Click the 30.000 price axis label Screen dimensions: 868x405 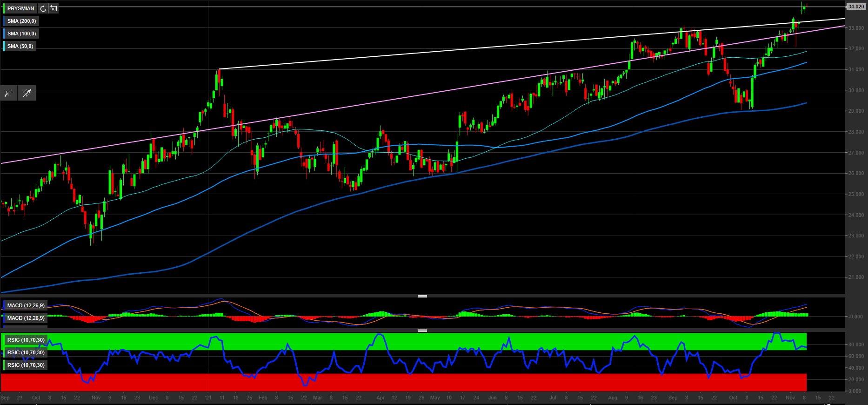[856, 90]
